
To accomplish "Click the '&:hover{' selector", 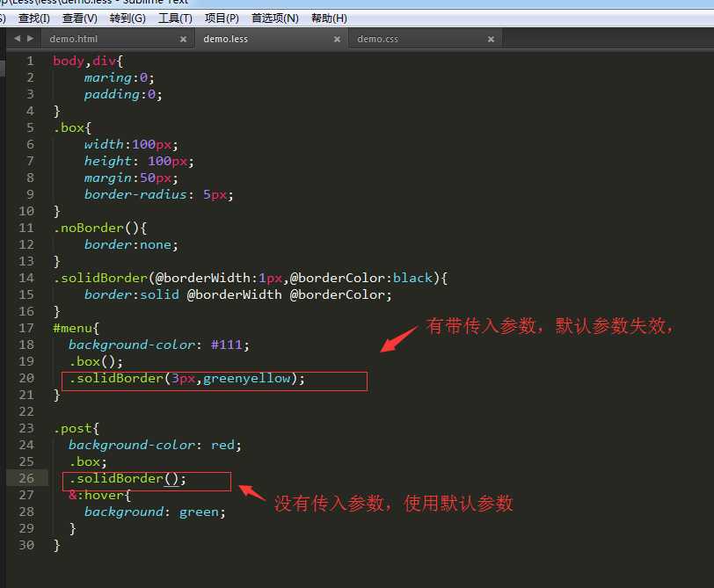I will click(99, 495).
